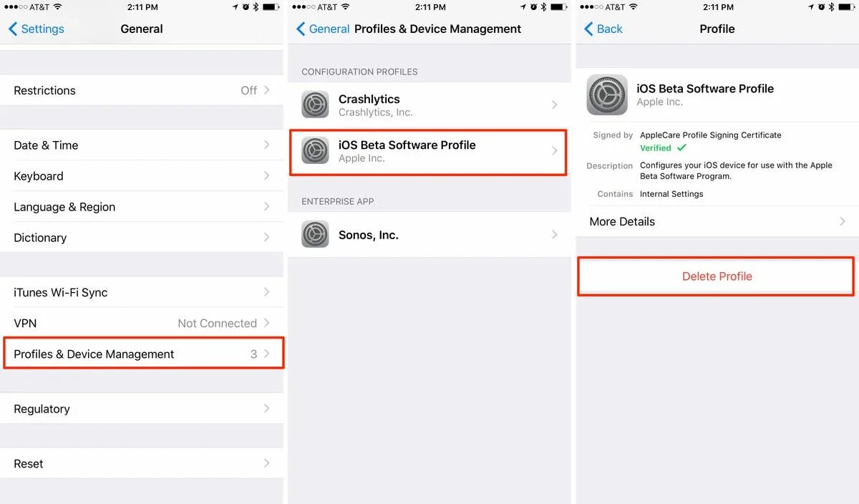This screenshot has height=504, width=859.
Task: Tap the alarm icon on Profiles & Device Management status bar
Action: tap(533, 7)
